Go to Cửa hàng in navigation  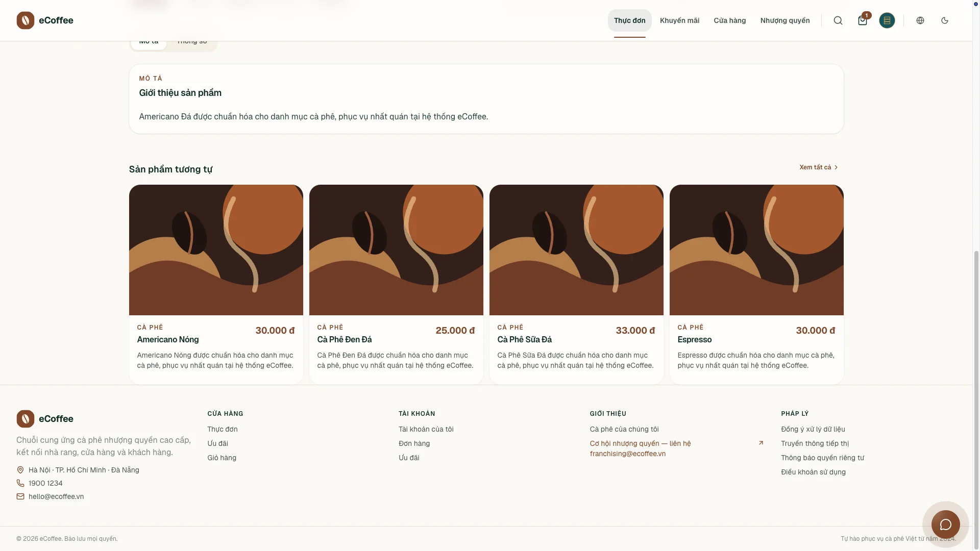coord(729,20)
